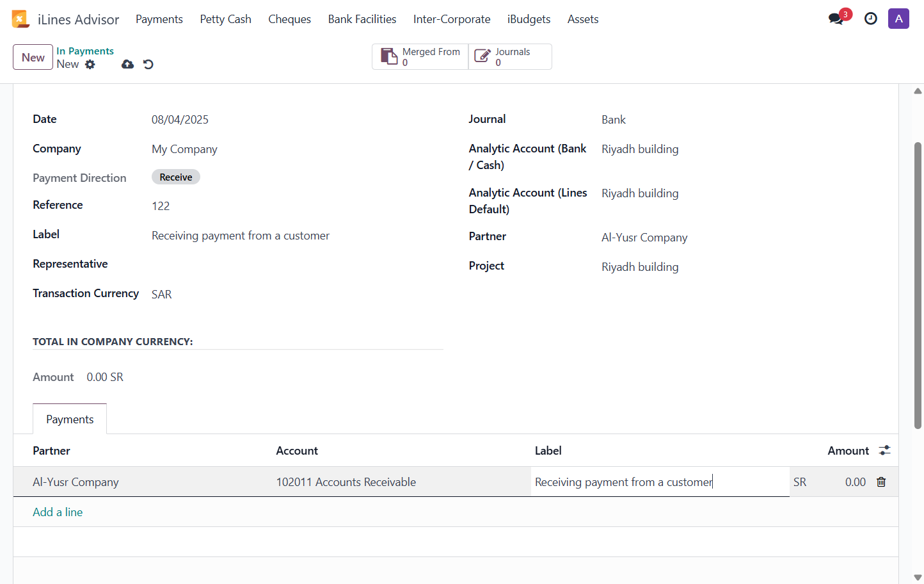Open the Partner Al-Yusr Company dropdown
This screenshot has height=584, width=924.
point(739,238)
